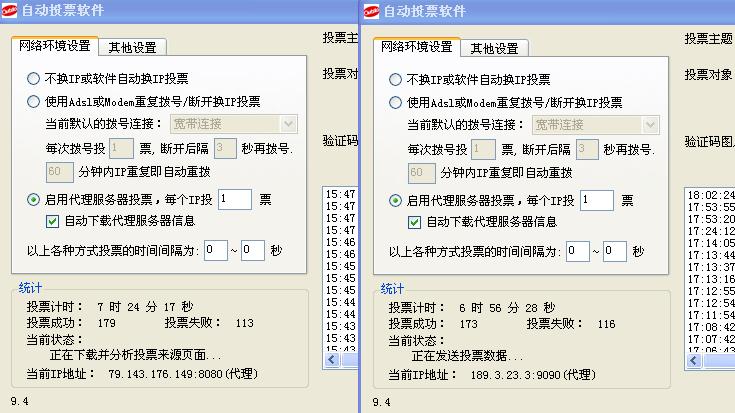Open the 其他设置 tab in the right window
The height and width of the screenshot is (413, 735).
coord(494,48)
